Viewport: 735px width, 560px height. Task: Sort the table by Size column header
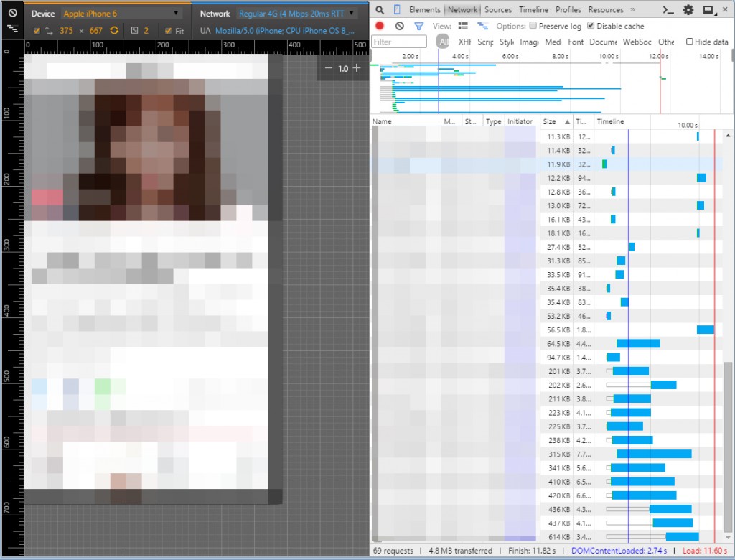550,121
